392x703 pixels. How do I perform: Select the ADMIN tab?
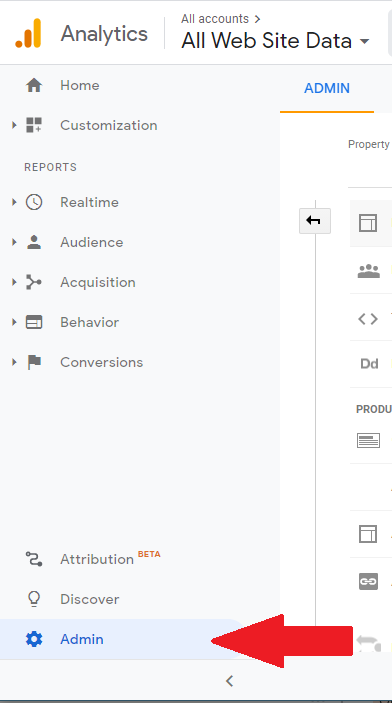(327, 88)
